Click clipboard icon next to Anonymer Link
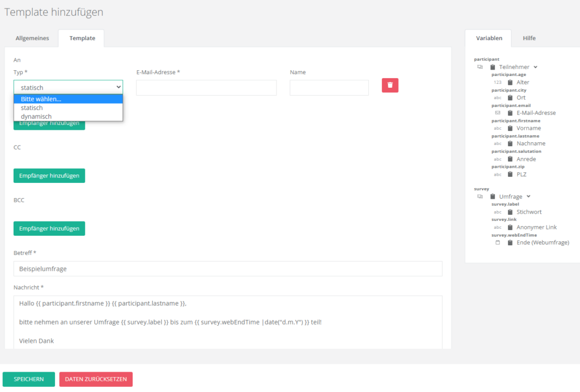580x392 pixels. pyautogui.click(x=510, y=227)
